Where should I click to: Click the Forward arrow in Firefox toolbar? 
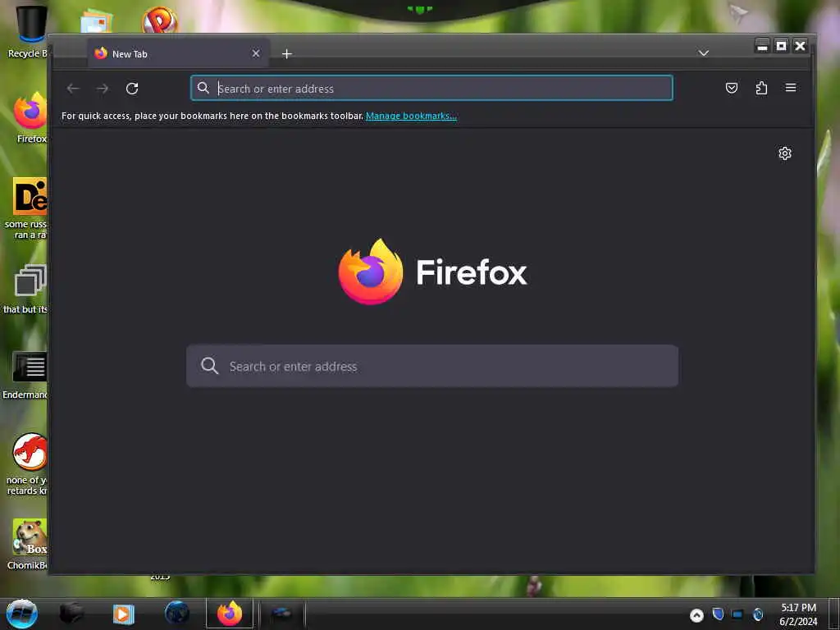point(103,89)
